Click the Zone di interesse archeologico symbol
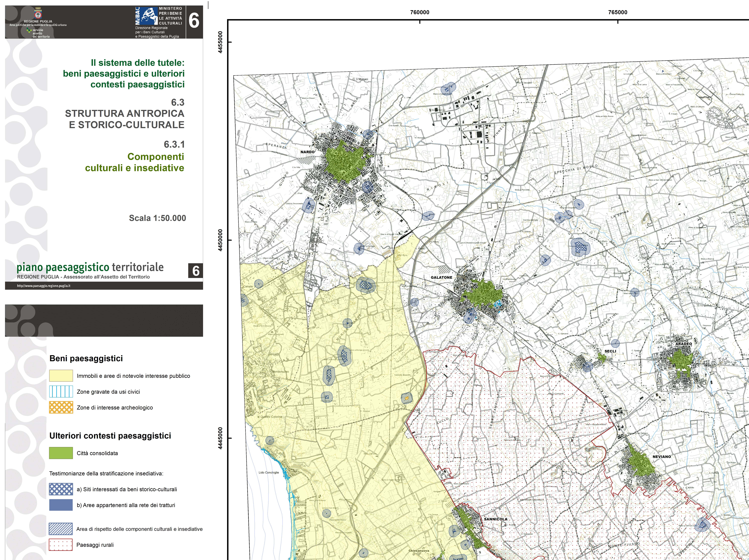 pyautogui.click(x=61, y=408)
